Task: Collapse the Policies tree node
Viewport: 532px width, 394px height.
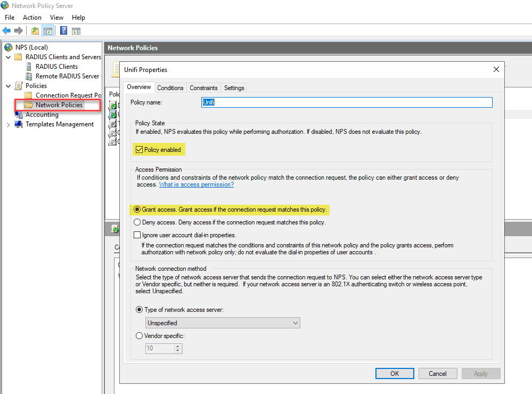Action: tap(9, 86)
